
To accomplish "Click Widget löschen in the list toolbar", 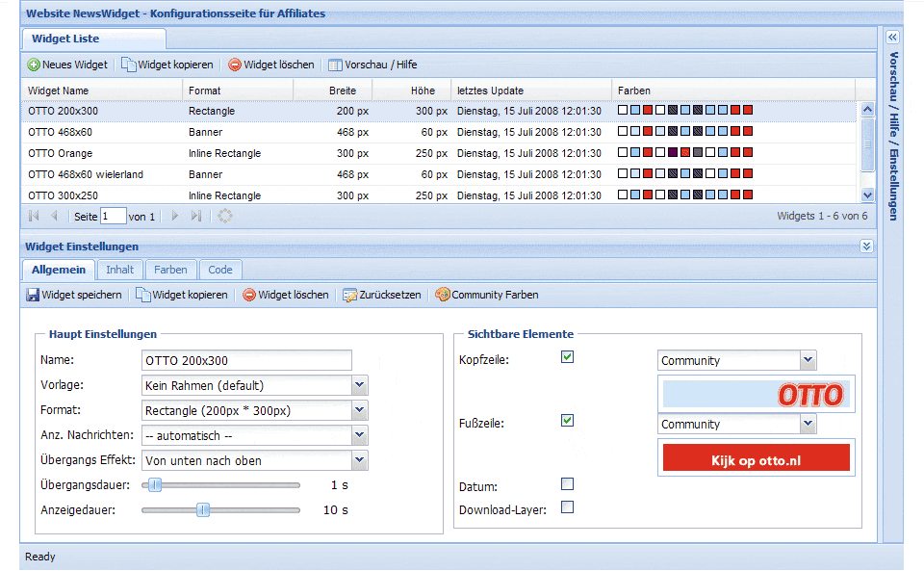I will click(270, 65).
